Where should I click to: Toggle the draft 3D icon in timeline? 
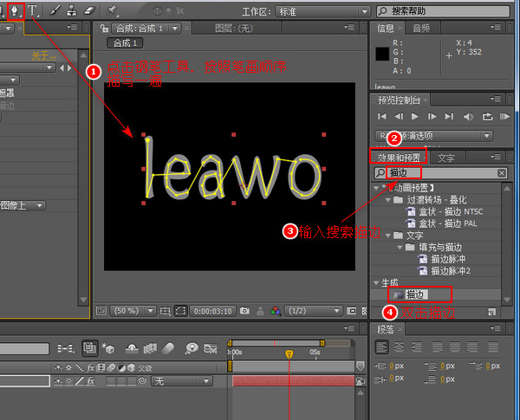[x=108, y=348]
